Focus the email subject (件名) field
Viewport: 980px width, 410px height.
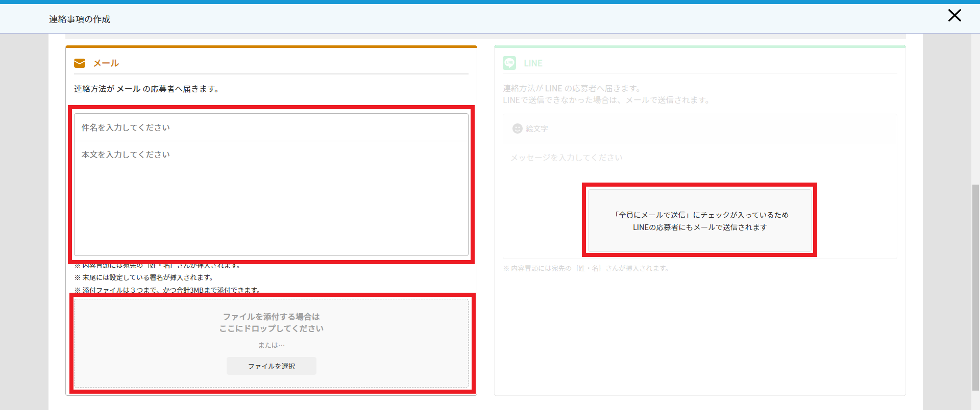[271, 127]
